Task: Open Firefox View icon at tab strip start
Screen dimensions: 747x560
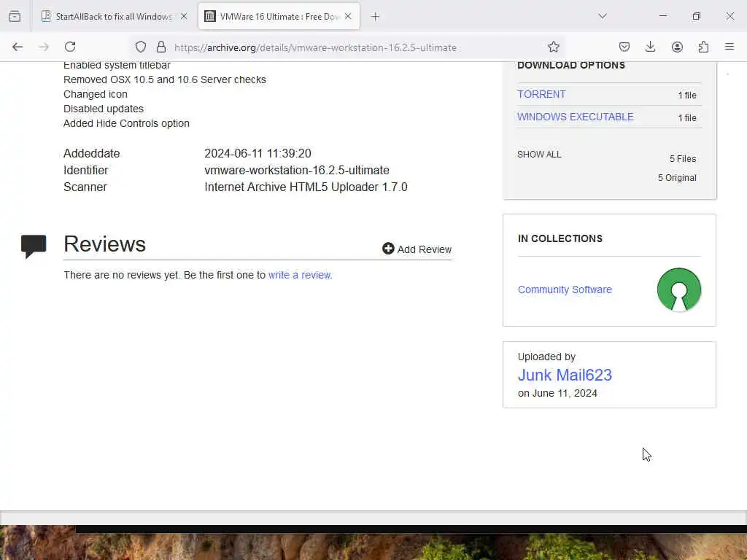Action: pos(15,16)
